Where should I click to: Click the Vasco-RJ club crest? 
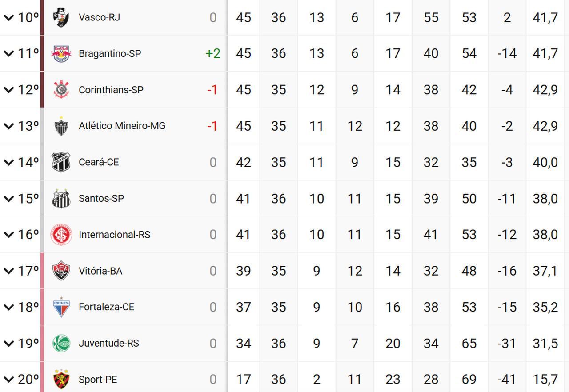click(61, 18)
